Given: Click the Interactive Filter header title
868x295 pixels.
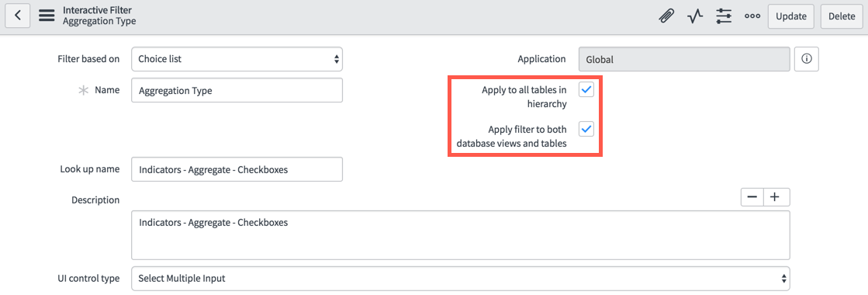Looking at the screenshot, I should 98,10.
